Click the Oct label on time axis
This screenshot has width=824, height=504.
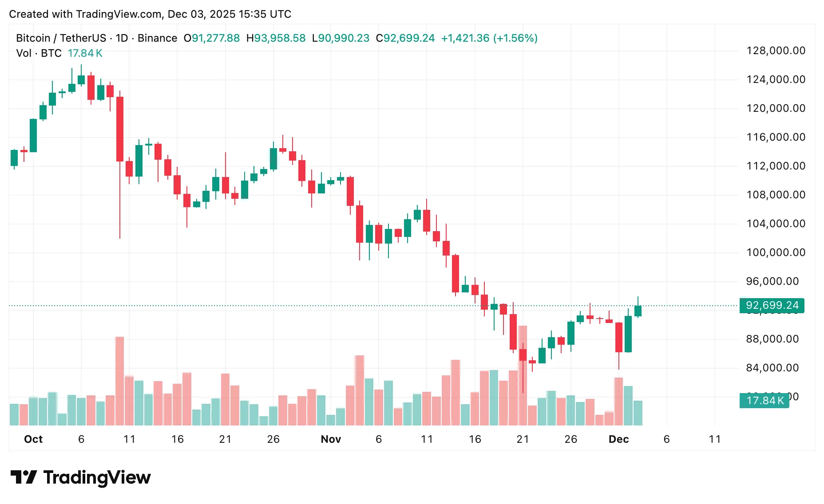click(x=33, y=439)
